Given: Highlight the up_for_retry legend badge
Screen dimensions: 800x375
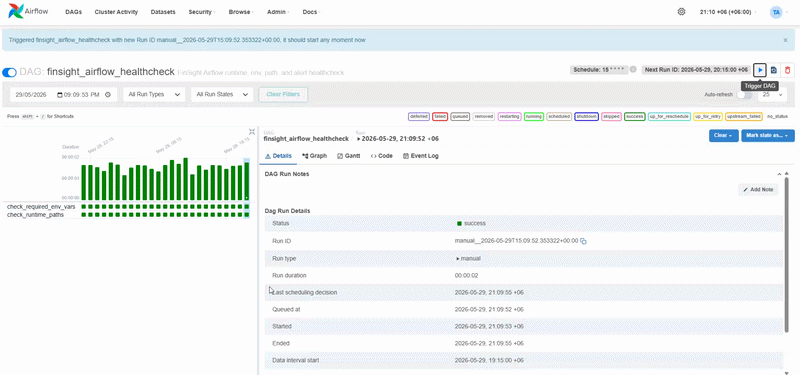Looking at the screenshot, I should click(x=708, y=117).
